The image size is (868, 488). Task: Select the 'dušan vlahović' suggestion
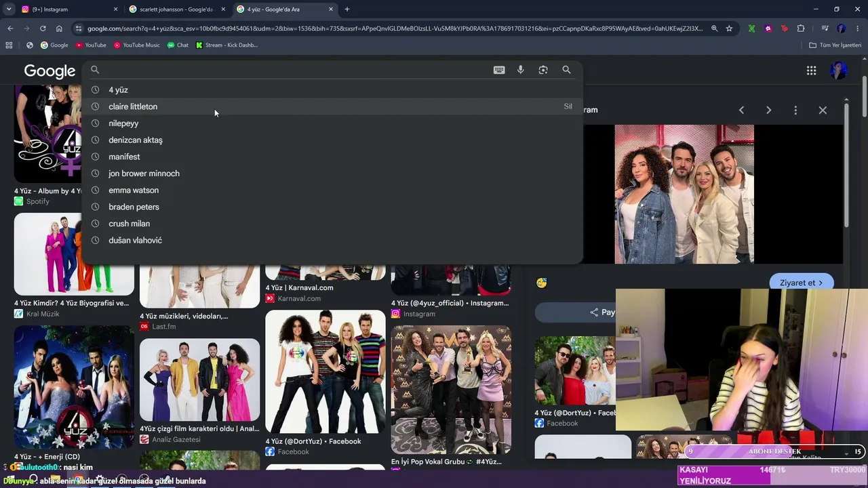pos(332,241)
